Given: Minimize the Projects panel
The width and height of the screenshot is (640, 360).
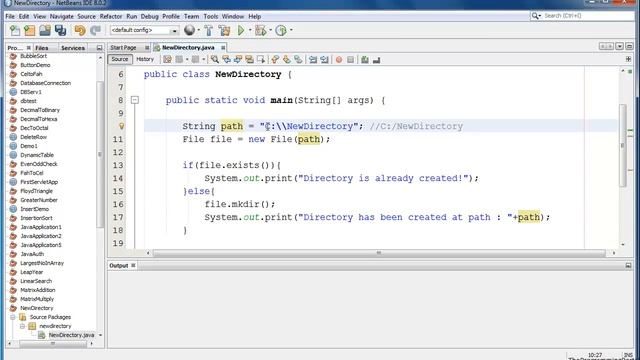Looking at the screenshot, I should coord(99,48).
